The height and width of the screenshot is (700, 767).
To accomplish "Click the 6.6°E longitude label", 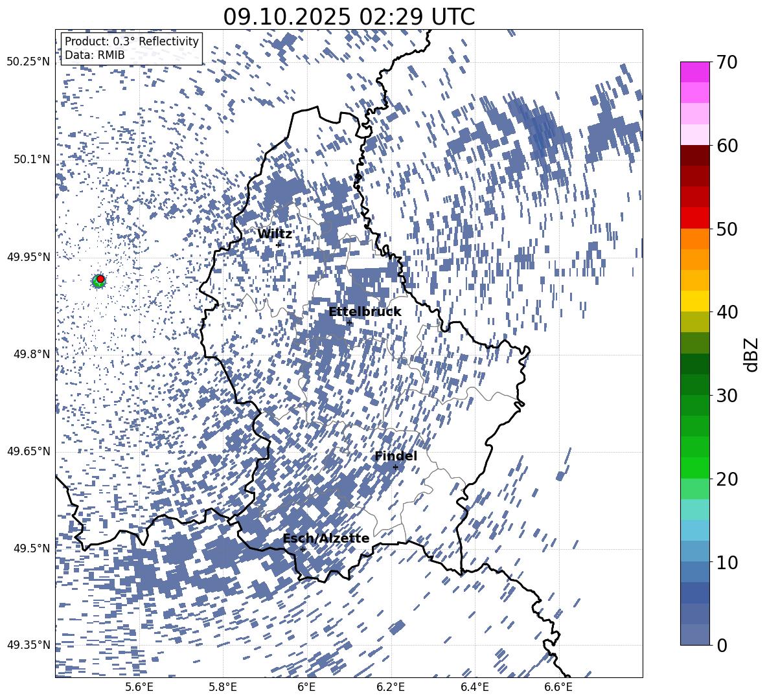I will [558, 687].
